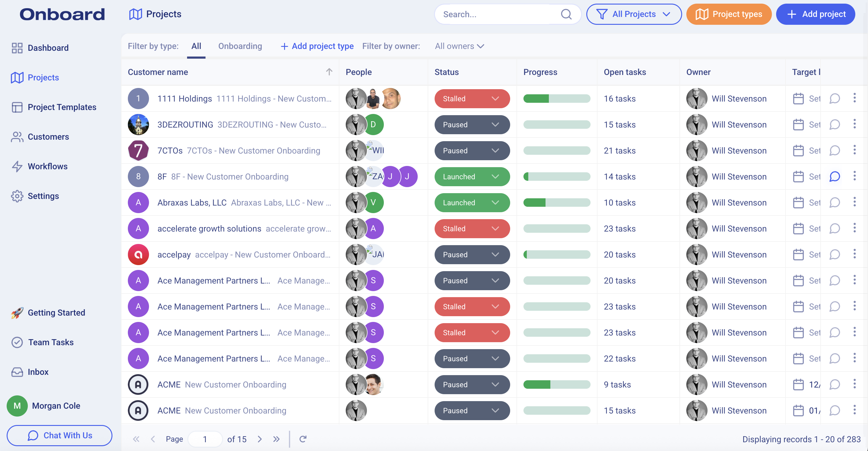
Task: Click progress bar for 1111 Holdings
Action: (556, 99)
